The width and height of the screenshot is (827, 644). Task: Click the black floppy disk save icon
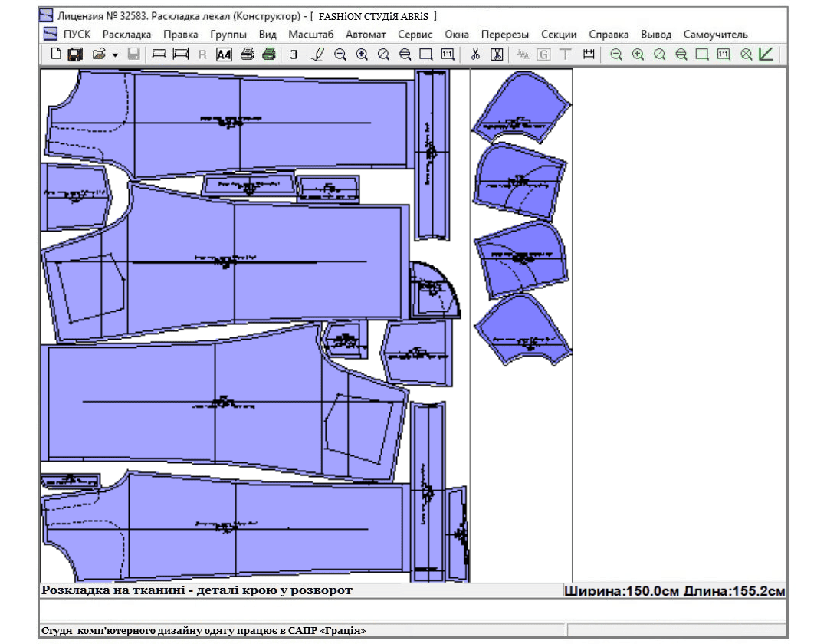click(75, 54)
